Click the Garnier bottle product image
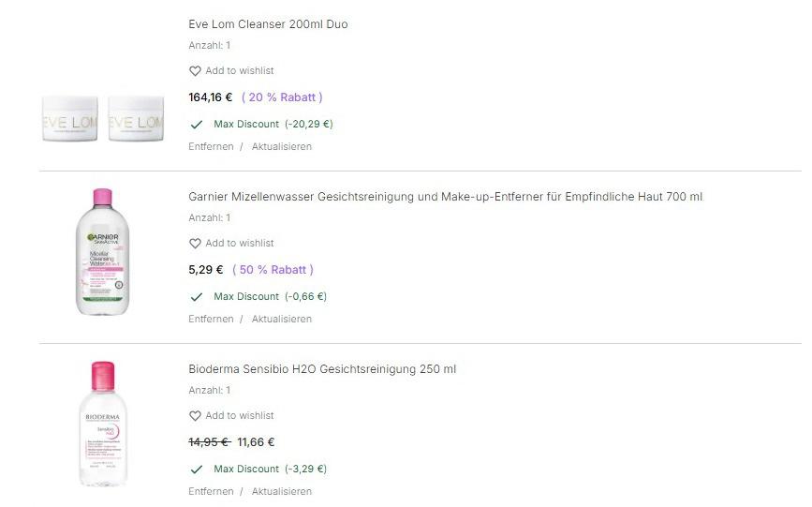Screen dimensions: 812x507 coord(103,251)
